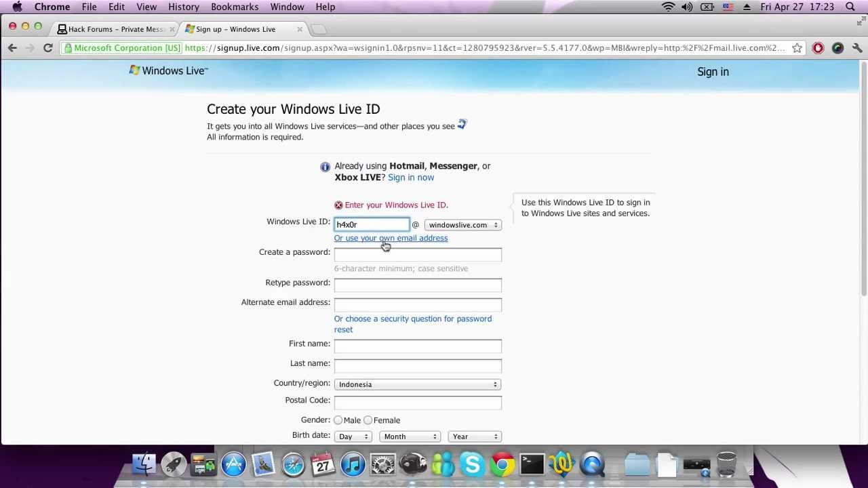Open the US flag input source menu
The image size is (868, 488).
pos(728,7)
